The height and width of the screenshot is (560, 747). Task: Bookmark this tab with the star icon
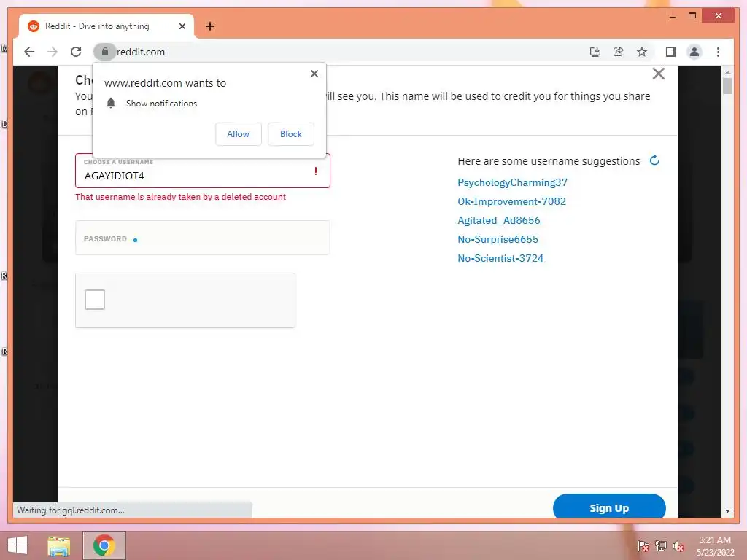click(642, 52)
